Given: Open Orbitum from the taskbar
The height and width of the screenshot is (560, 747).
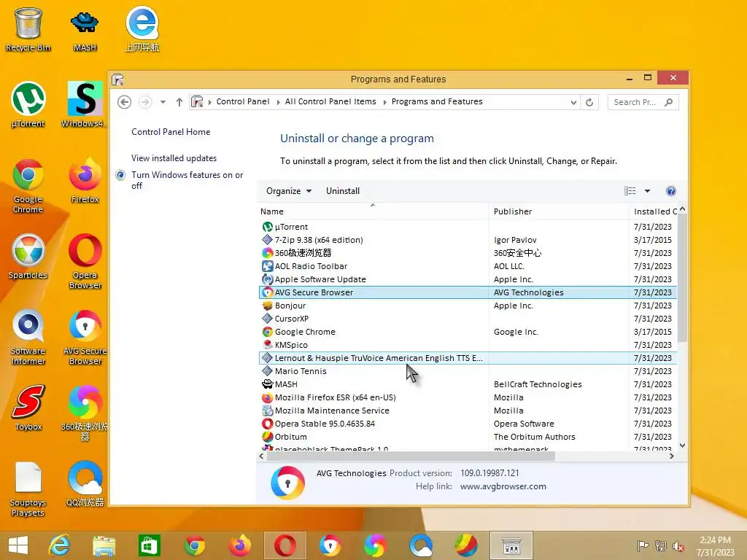Looking at the screenshot, I should 466,545.
